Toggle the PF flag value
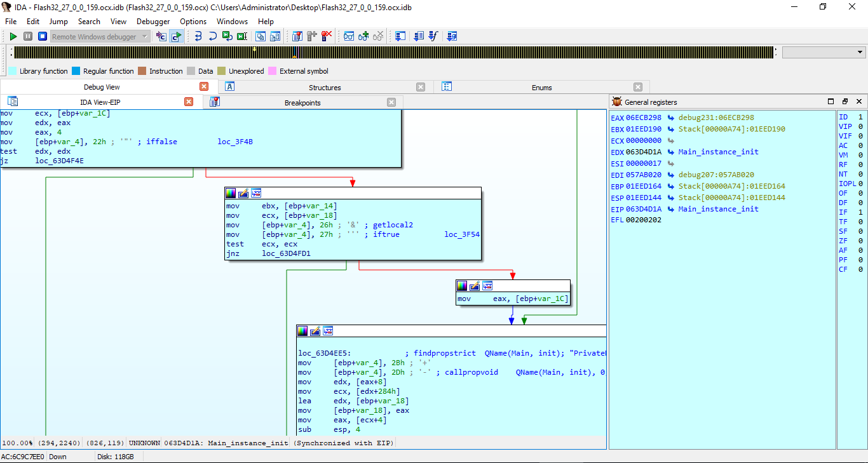The image size is (868, 463). click(x=860, y=260)
